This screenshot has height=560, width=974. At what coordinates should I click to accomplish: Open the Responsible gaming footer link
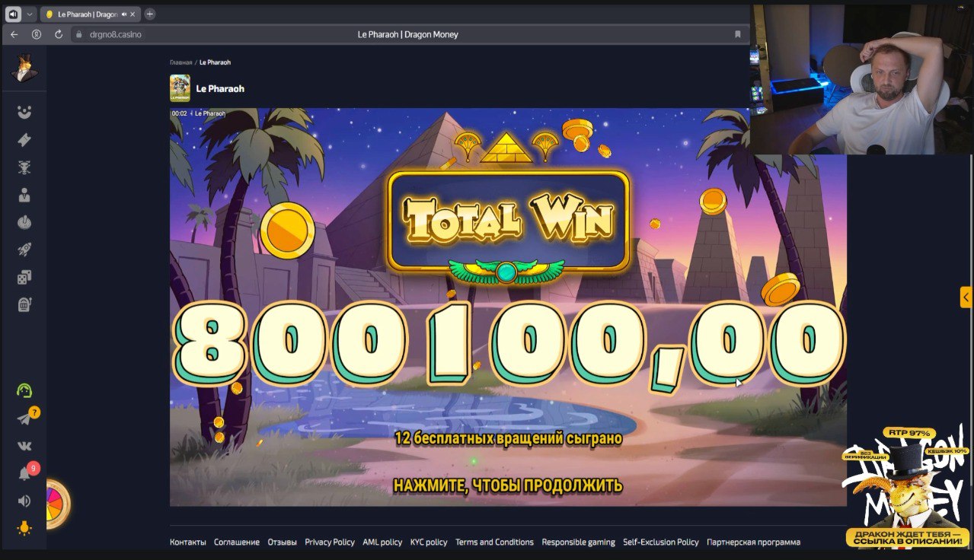point(578,542)
